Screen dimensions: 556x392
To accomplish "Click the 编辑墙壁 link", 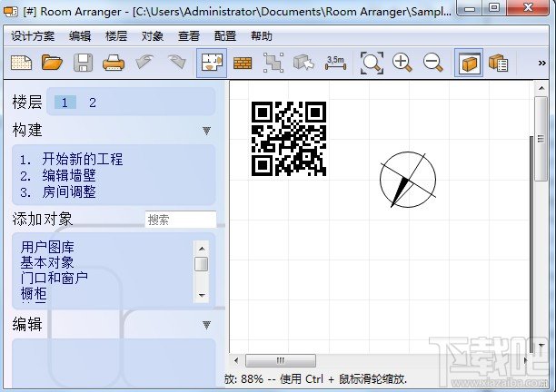I will click(x=69, y=176).
